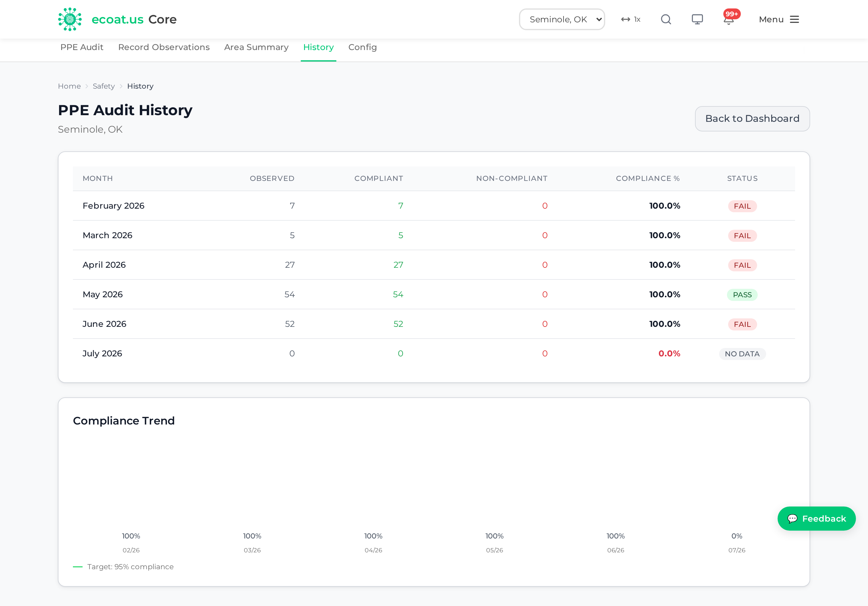This screenshot has height=606, width=868.
Task: Go to the Area Summary tab
Action: pyautogui.click(x=256, y=47)
